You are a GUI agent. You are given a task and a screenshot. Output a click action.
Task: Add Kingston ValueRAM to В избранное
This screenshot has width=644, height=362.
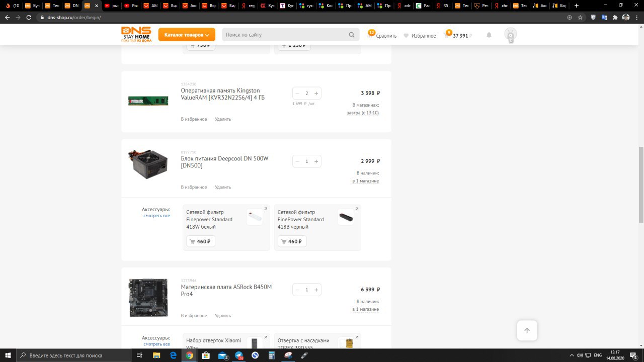click(194, 119)
